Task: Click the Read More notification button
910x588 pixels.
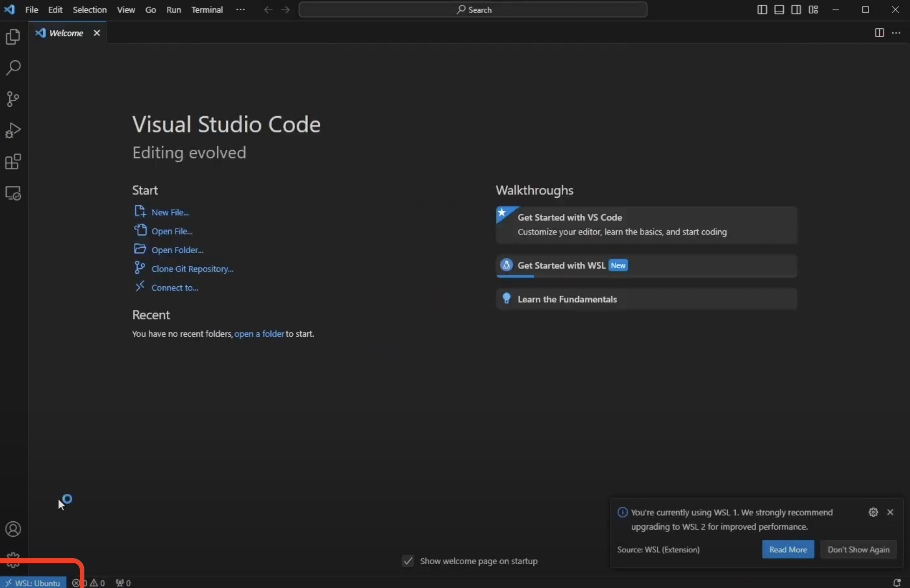Action: [788, 550]
